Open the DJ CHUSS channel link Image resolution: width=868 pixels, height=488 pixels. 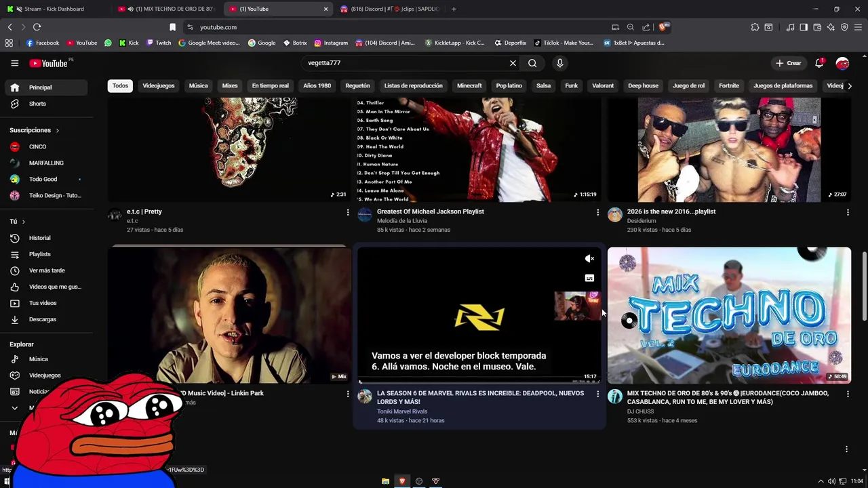pyautogui.click(x=640, y=411)
